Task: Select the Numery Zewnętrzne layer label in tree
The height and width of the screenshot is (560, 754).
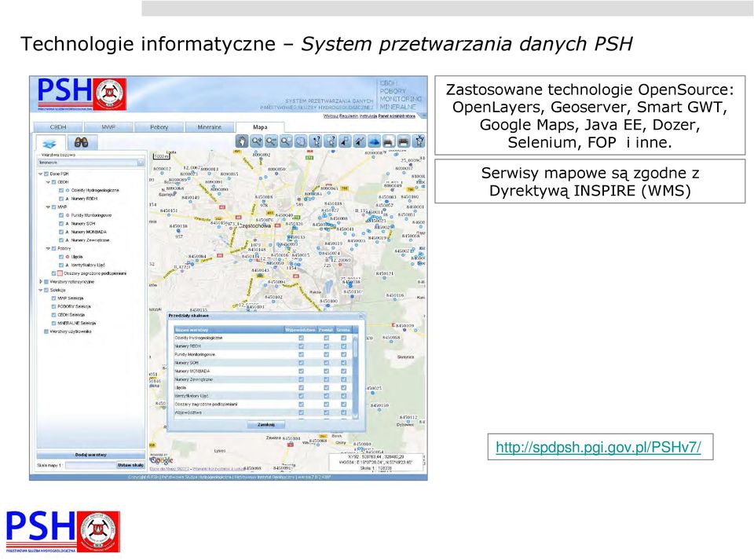Action: (90, 240)
